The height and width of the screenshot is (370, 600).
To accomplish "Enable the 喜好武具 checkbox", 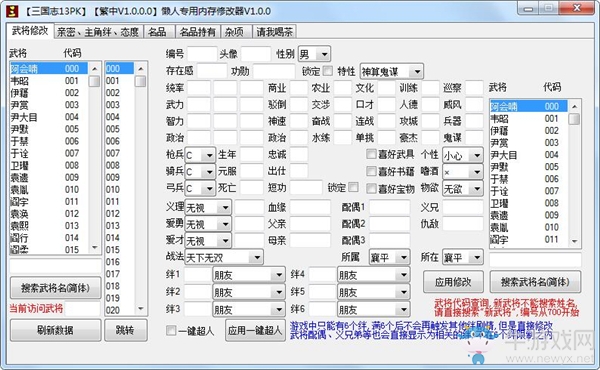I will coord(371,154).
